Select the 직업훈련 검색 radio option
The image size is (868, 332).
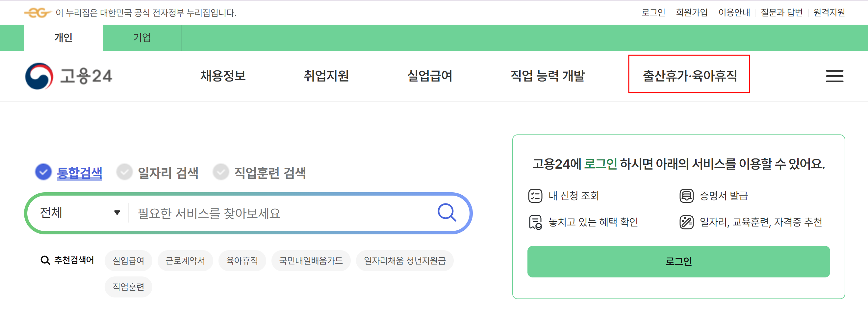[x=221, y=172]
